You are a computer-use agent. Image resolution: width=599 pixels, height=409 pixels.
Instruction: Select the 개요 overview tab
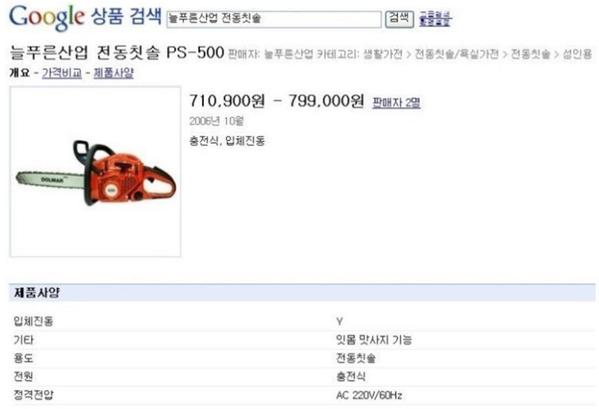19,73
